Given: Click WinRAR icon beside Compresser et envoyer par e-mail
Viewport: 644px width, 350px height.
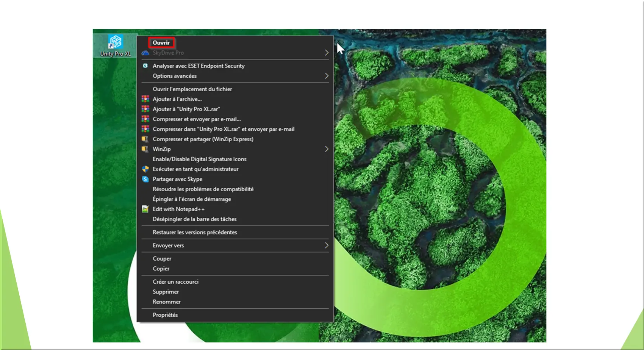Looking at the screenshot, I should pos(145,119).
